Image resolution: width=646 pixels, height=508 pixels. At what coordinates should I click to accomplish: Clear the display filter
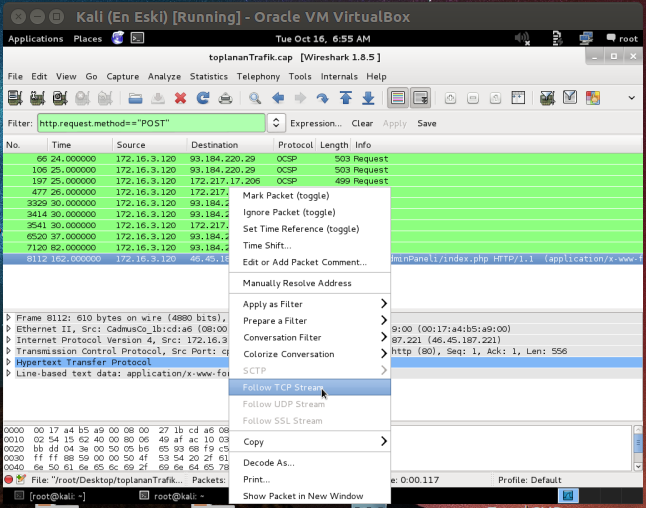(362, 123)
